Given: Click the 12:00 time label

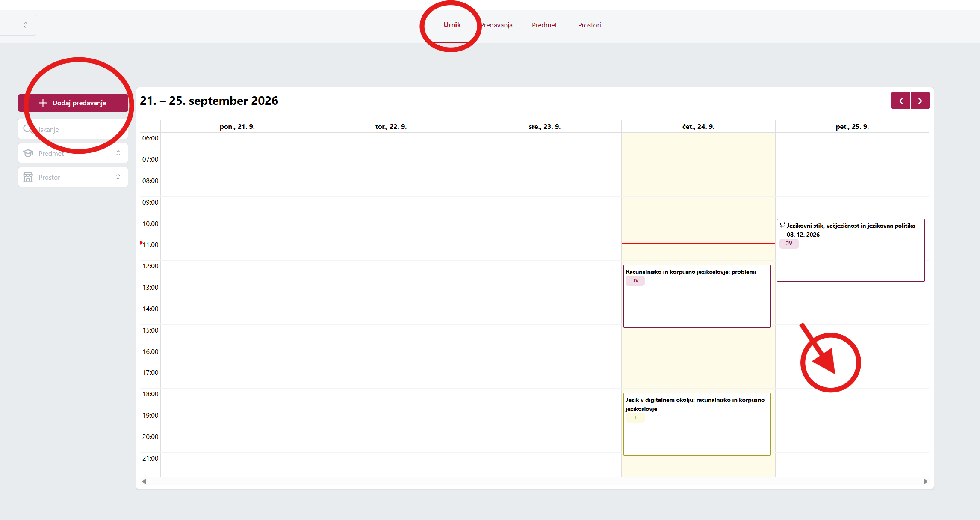Looking at the screenshot, I should click(150, 266).
